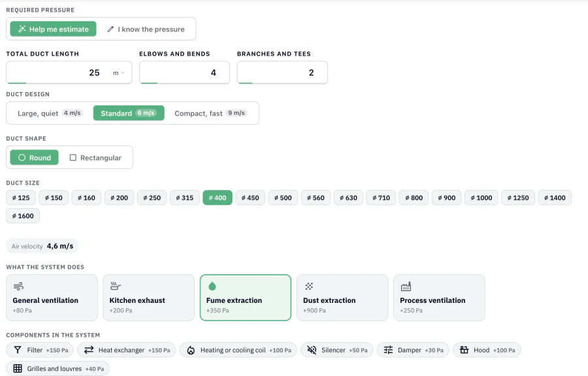The height and width of the screenshot is (376, 588).
Task: Switch to I know the pressure
Action: coord(146,29)
